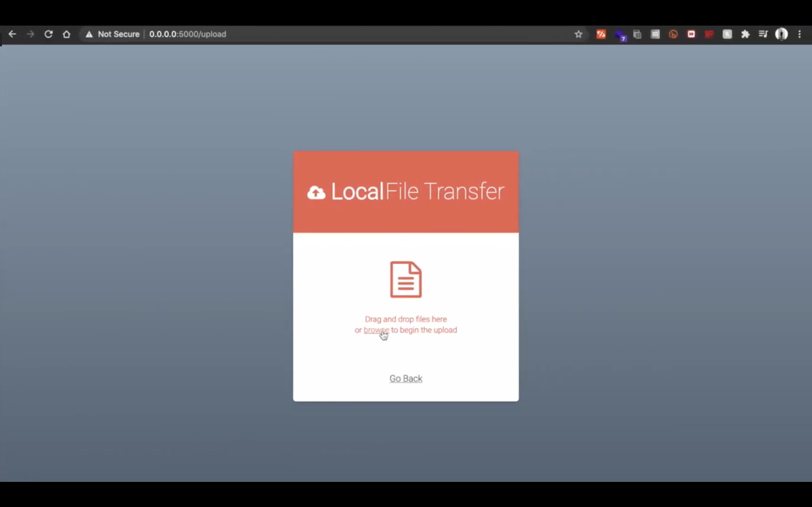Click the gray K extension icon
812x507 pixels.
(x=727, y=34)
